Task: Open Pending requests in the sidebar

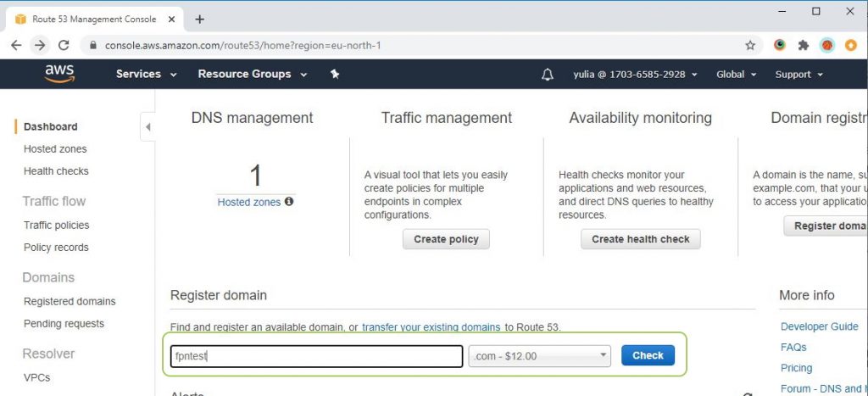Action: tap(64, 323)
